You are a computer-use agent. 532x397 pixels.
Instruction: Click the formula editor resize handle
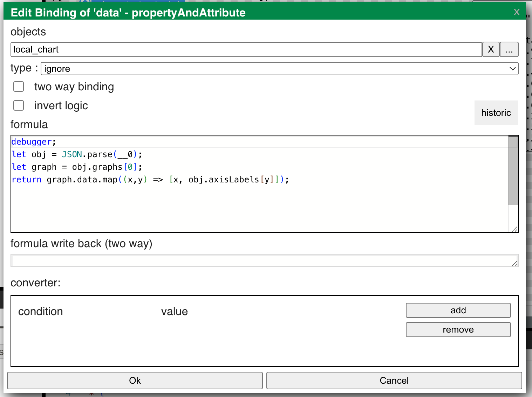coord(514,229)
